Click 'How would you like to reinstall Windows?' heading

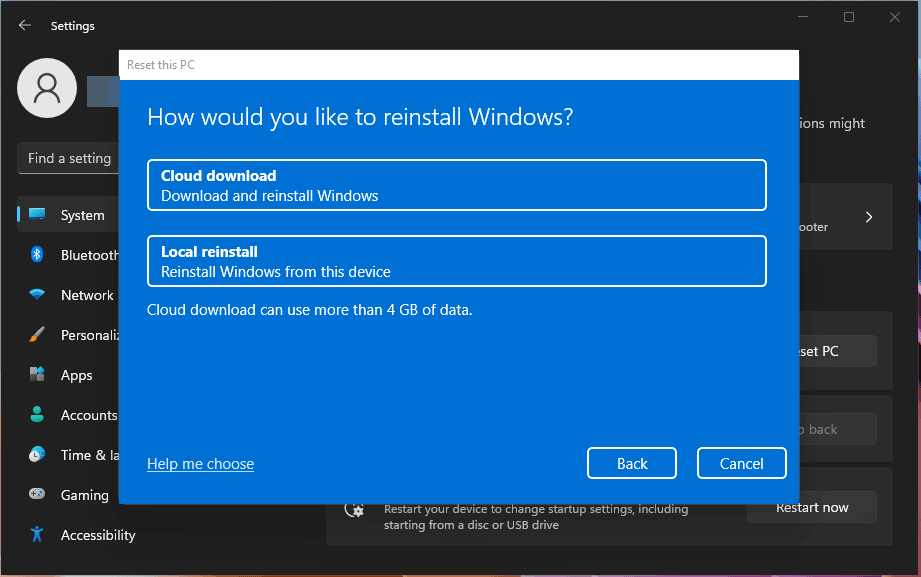pyautogui.click(x=360, y=117)
